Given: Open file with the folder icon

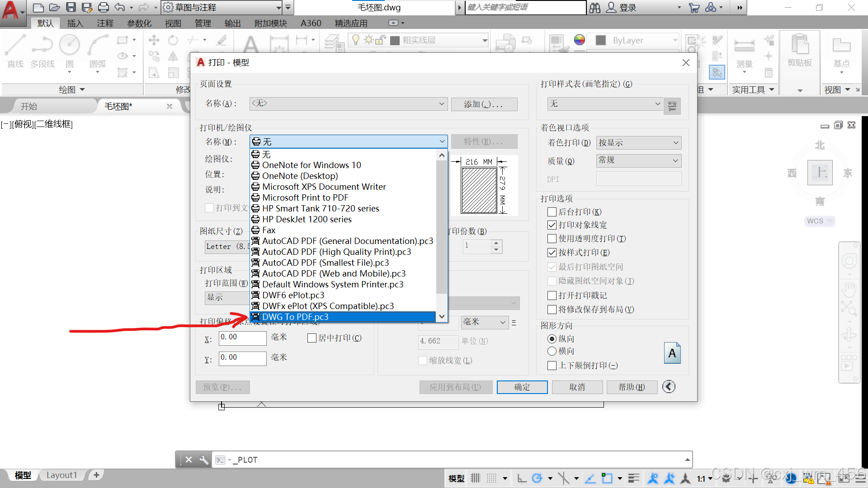Looking at the screenshot, I should (x=54, y=7).
